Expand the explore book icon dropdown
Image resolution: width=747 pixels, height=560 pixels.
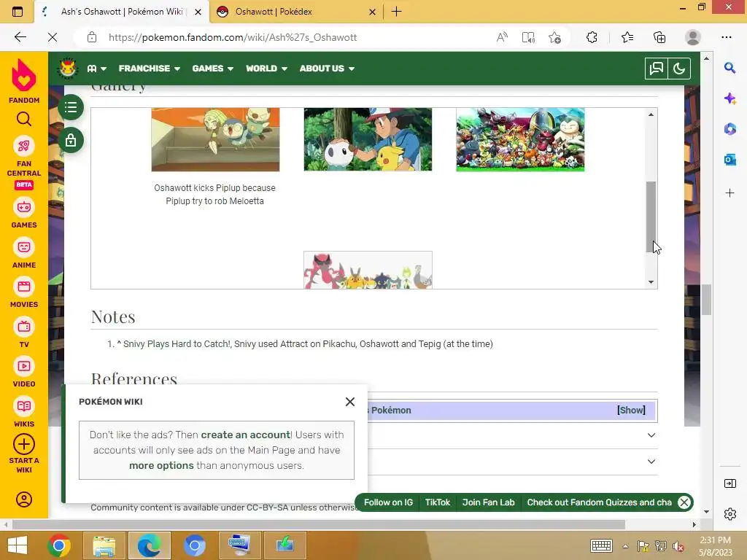(x=97, y=69)
